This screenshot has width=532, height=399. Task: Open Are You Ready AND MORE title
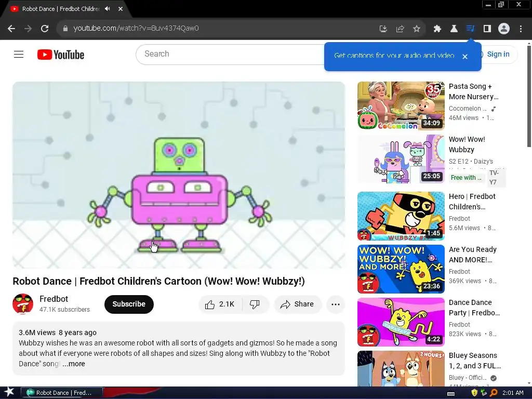[x=473, y=255]
